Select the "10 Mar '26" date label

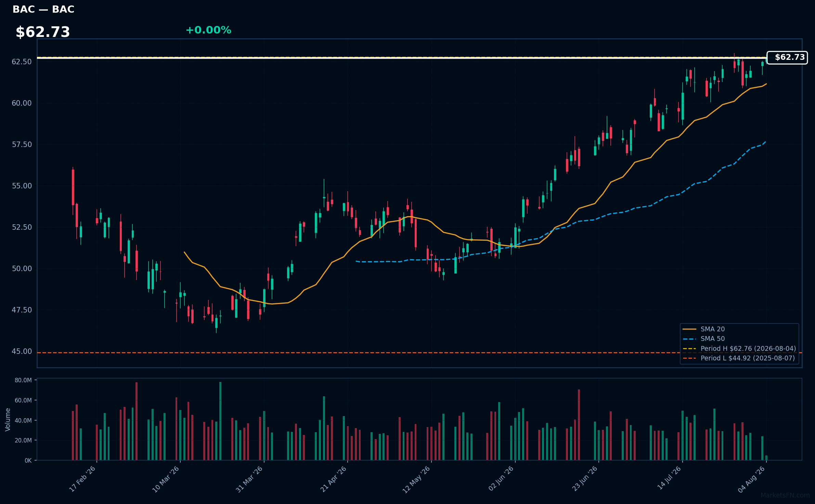pyautogui.click(x=166, y=479)
